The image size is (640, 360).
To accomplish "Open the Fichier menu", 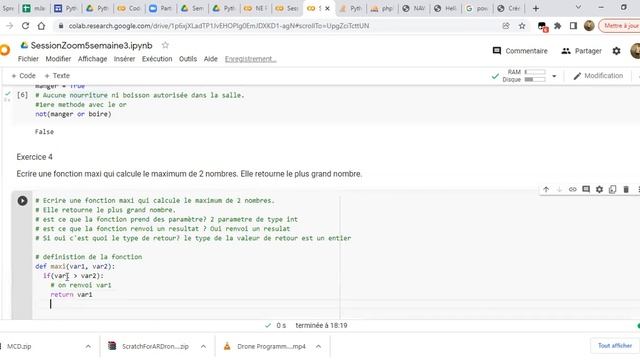I will [x=28, y=59].
